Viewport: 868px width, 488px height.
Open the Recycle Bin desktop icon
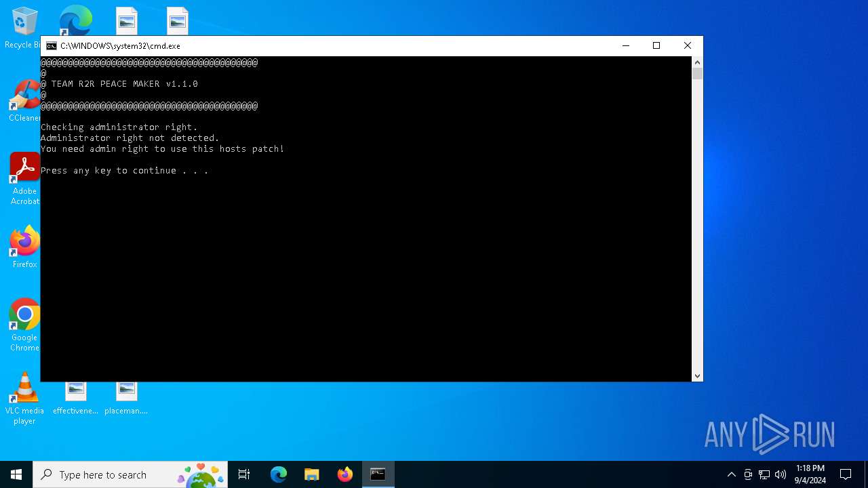tap(24, 27)
